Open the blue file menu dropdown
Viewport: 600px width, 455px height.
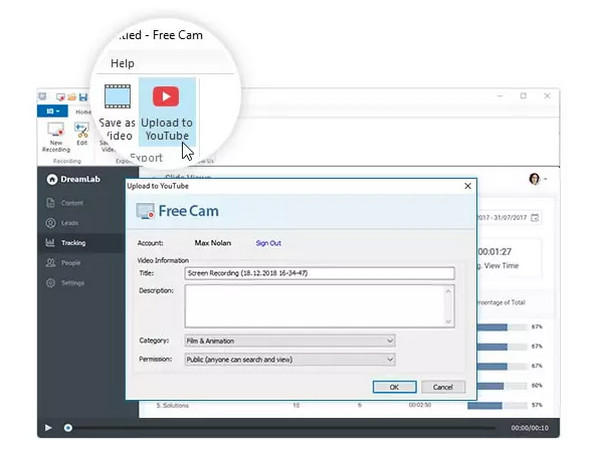coord(52,111)
